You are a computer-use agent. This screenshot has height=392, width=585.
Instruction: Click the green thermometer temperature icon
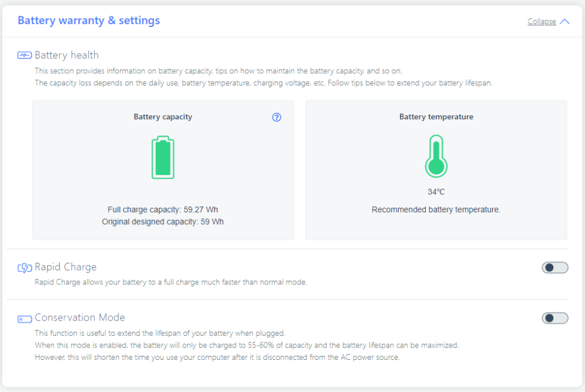(436, 156)
